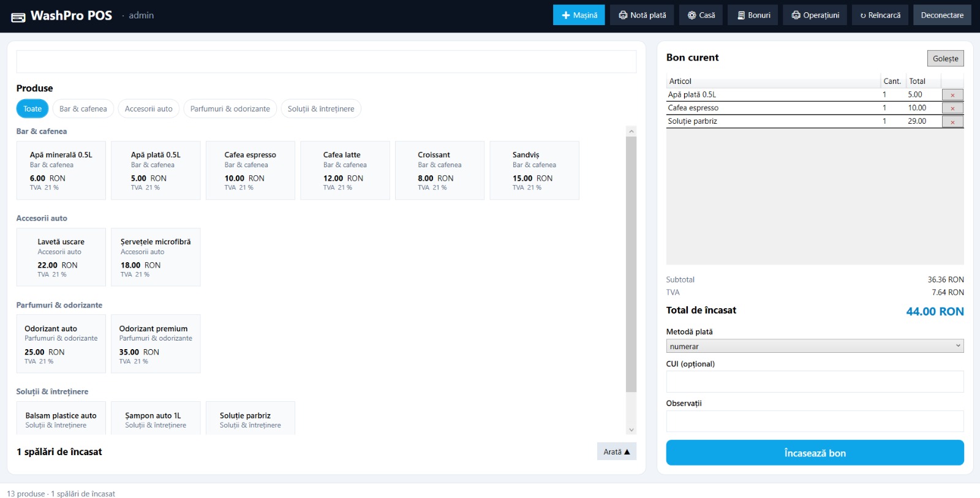Add Apă minerală 0.5L to the receipt

[x=61, y=170]
